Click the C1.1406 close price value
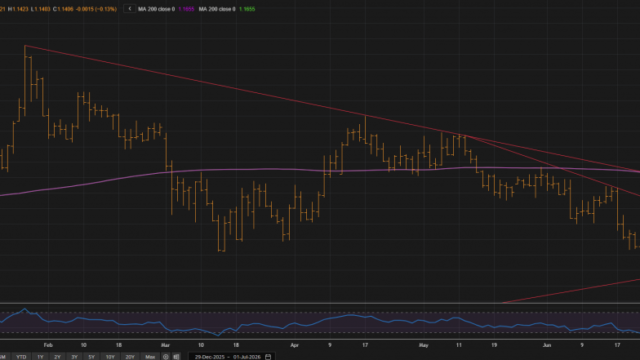640x360 pixels. (x=63, y=9)
